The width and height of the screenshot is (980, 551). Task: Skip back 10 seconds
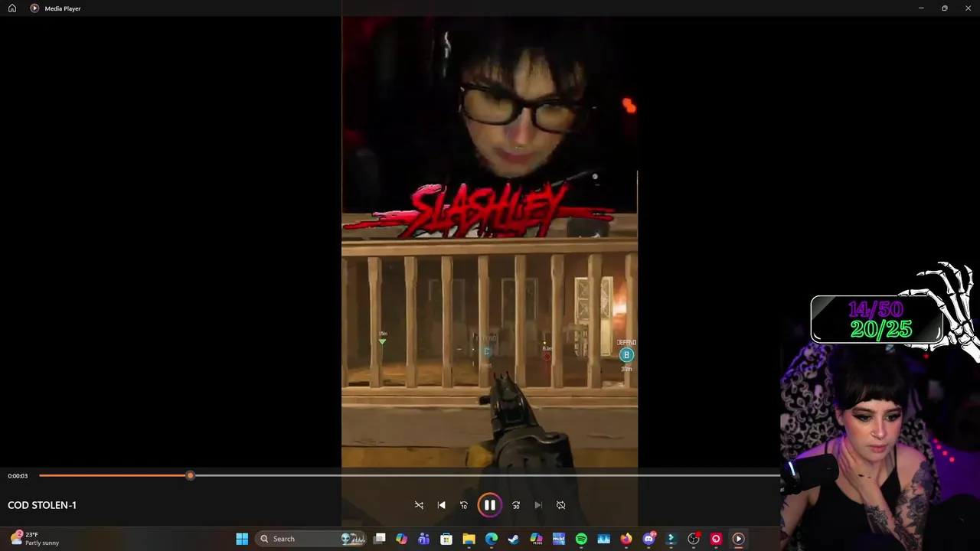[463, 505]
